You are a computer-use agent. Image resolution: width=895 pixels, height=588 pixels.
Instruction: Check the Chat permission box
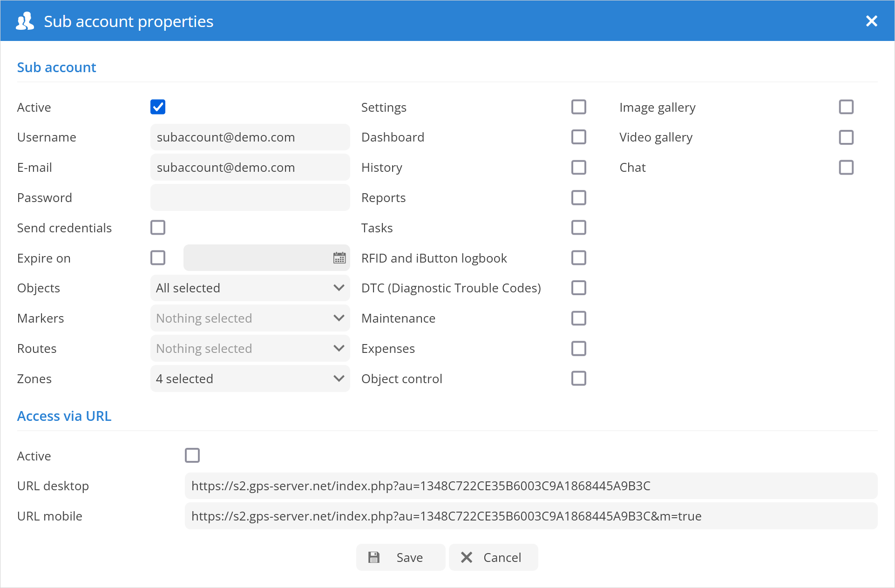point(846,168)
